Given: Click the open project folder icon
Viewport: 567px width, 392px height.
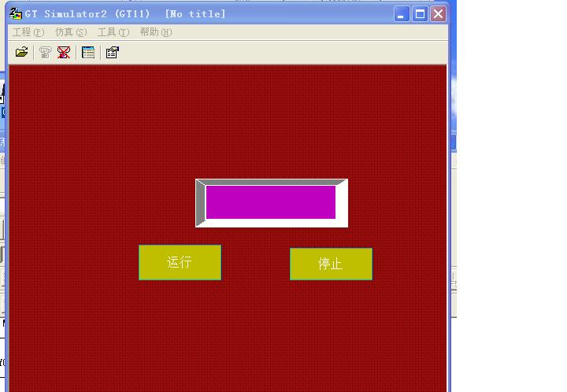Looking at the screenshot, I should tap(21, 53).
